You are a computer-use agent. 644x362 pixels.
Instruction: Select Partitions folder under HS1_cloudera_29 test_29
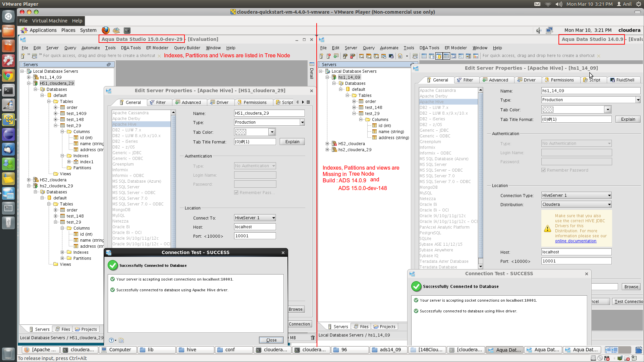click(82, 168)
